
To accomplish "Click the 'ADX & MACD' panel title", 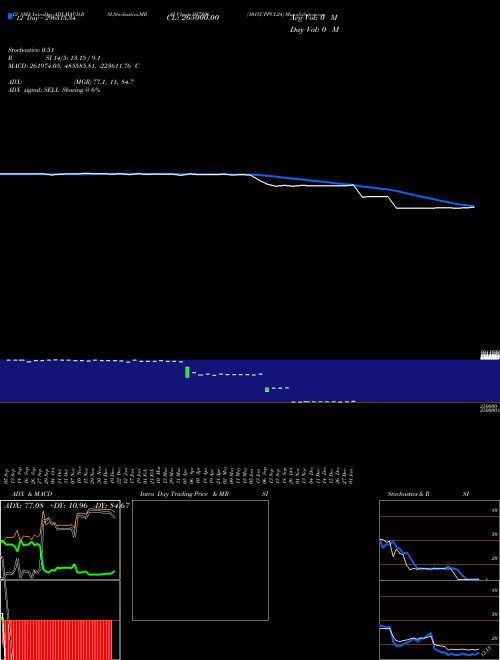I will click(x=32, y=494).
